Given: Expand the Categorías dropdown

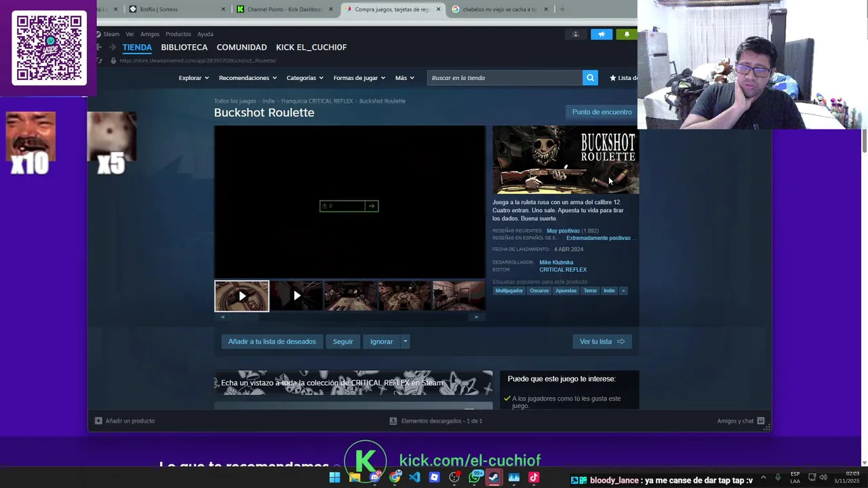Looking at the screenshot, I should point(305,78).
